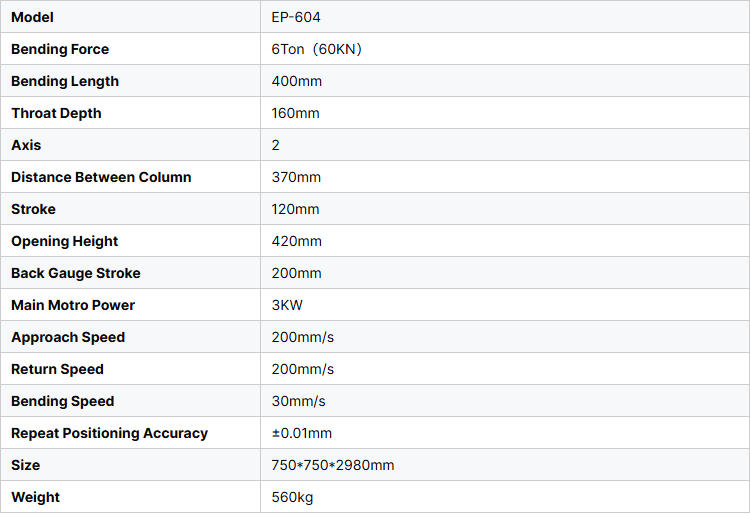Click the 160mm throat depth value
The height and width of the screenshot is (515, 750).
coord(295,113)
